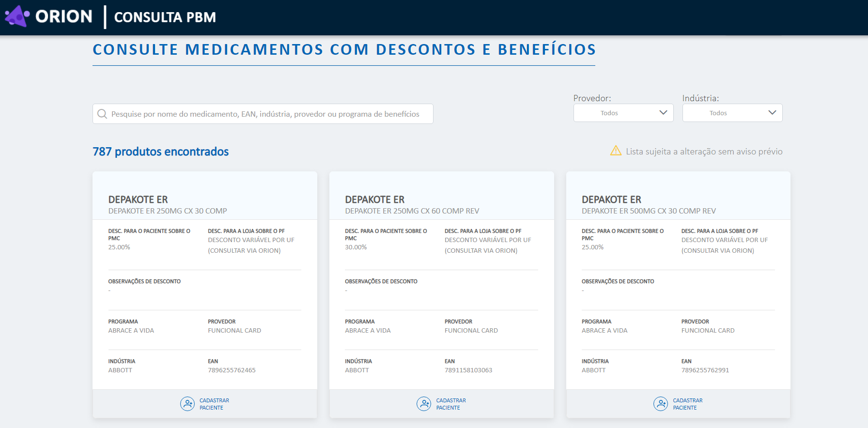
Task: Click the magnifying glass search icon
Action: pos(102,114)
